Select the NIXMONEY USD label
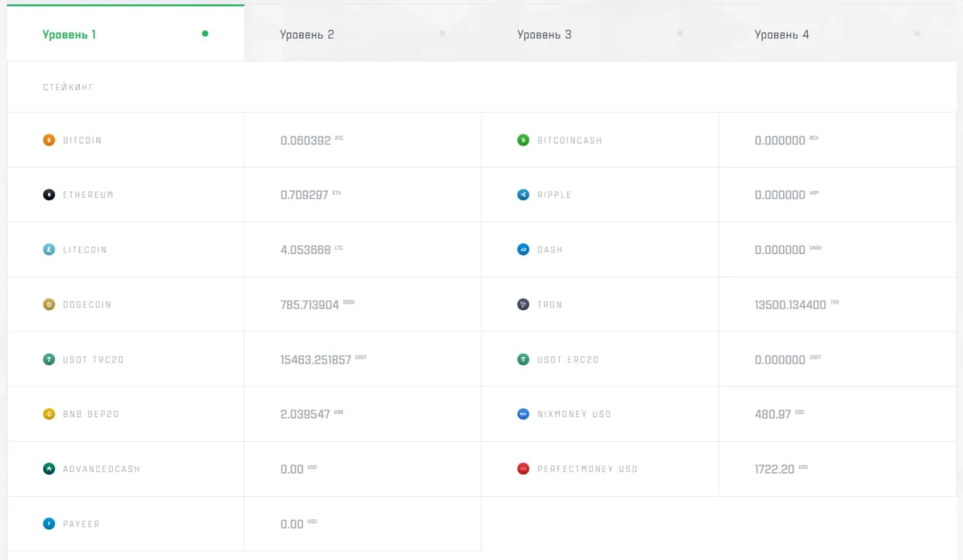The height and width of the screenshot is (560, 963). (574, 414)
